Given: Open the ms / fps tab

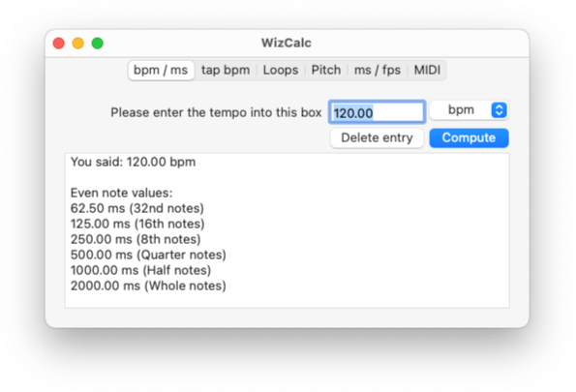Looking at the screenshot, I should click(378, 70).
